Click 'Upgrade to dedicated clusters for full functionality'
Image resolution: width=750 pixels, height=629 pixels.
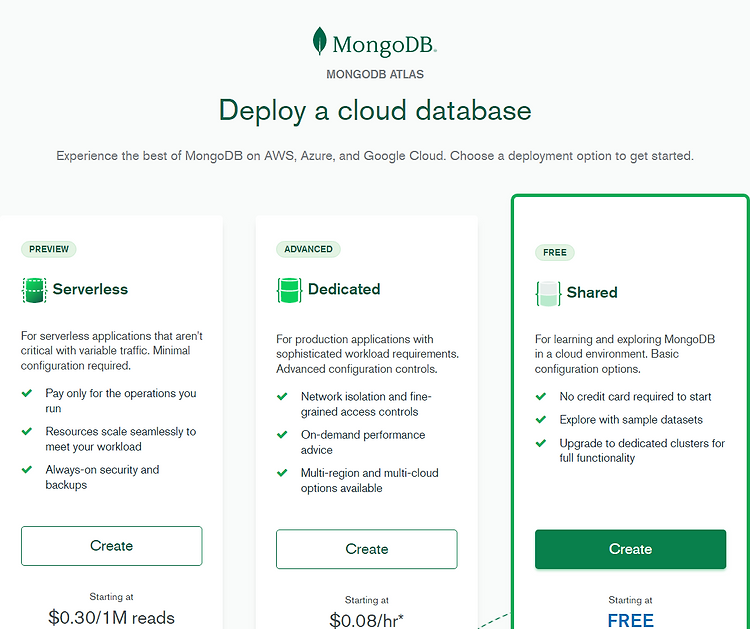642,451
